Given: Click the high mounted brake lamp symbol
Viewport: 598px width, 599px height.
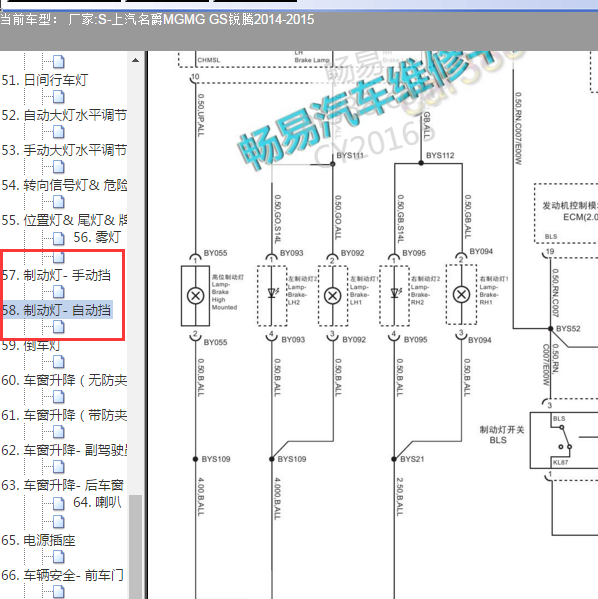Looking at the screenshot, I should pyautogui.click(x=195, y=296).
